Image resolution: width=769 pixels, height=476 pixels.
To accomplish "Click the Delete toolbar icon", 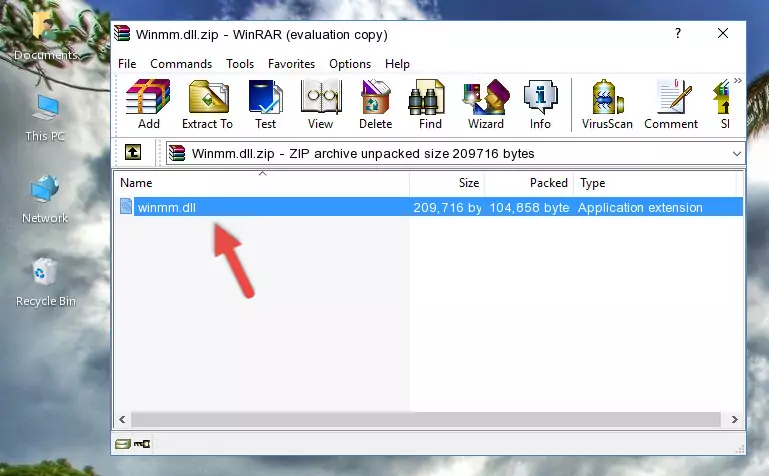I will click(376, 104).
